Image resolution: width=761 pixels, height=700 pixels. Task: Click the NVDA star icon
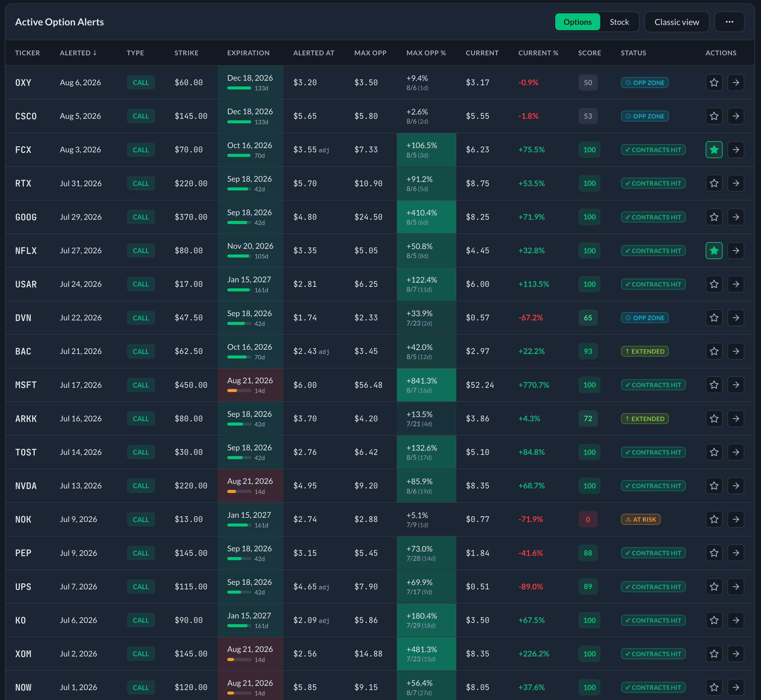714,486
